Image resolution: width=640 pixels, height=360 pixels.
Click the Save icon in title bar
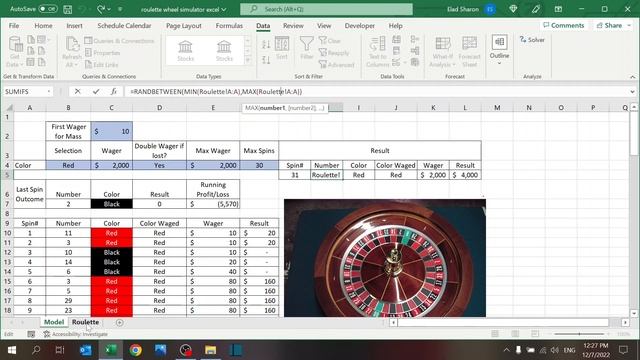(x=68, y=9)
